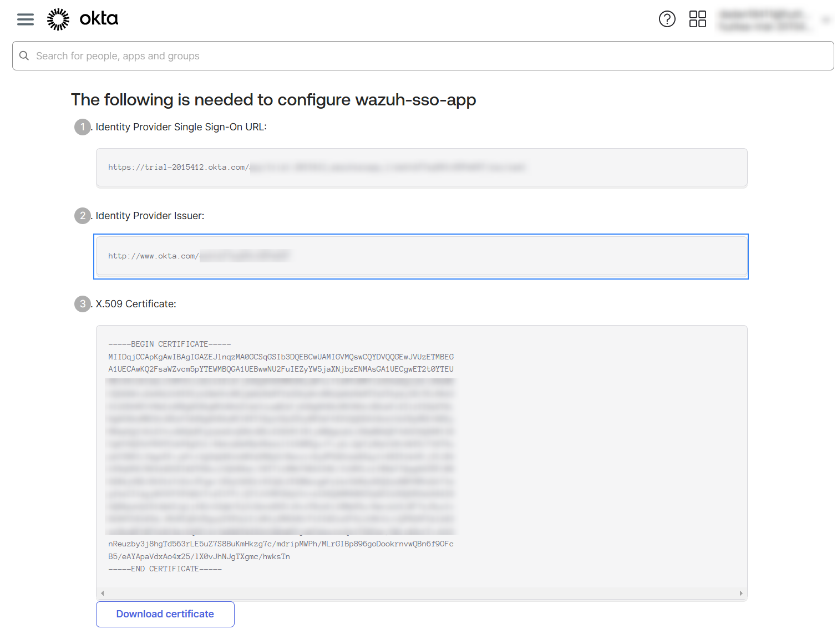
Task: Click the step 1 number badge
Action: pyautogui.click(x=82, y=127)
